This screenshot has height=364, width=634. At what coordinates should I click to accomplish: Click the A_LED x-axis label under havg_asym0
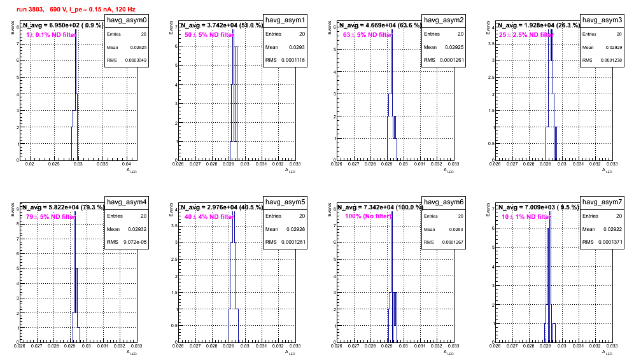(x=132, y=171)
